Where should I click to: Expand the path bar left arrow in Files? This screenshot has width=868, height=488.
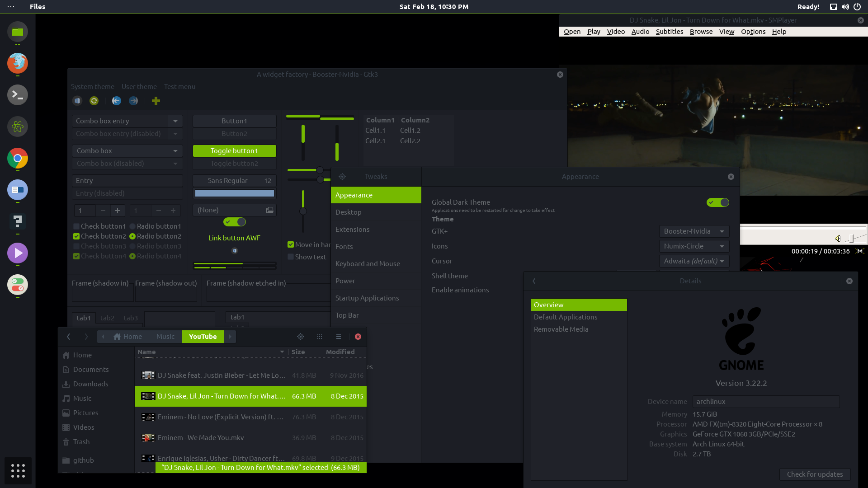(x=103, y=337)
